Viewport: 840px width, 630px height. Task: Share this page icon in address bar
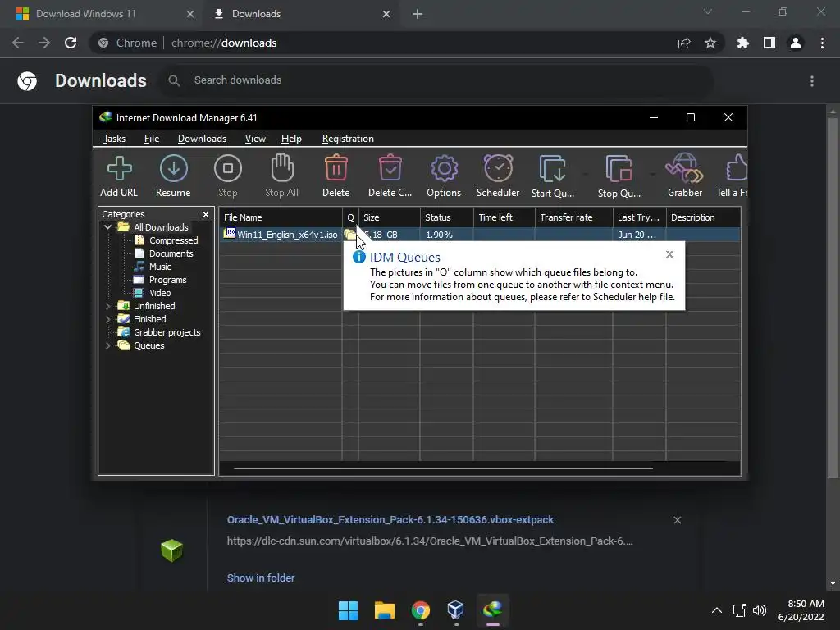pos(683,43)
